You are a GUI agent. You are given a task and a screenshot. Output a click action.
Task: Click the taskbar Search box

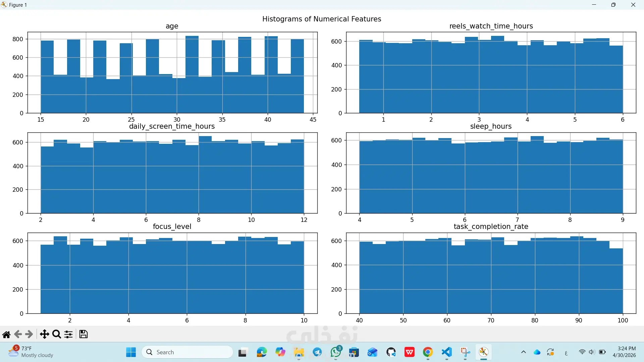187,352
